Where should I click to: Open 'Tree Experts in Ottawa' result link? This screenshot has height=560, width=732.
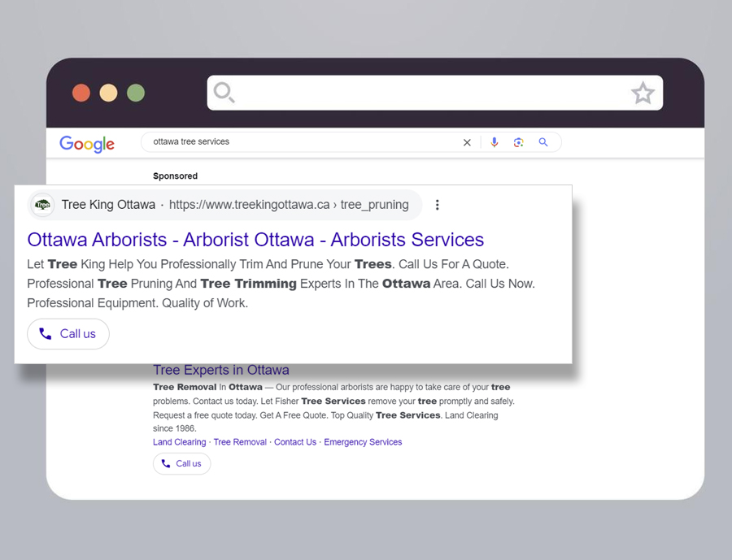pyautogui.click(x=220, y=370)
